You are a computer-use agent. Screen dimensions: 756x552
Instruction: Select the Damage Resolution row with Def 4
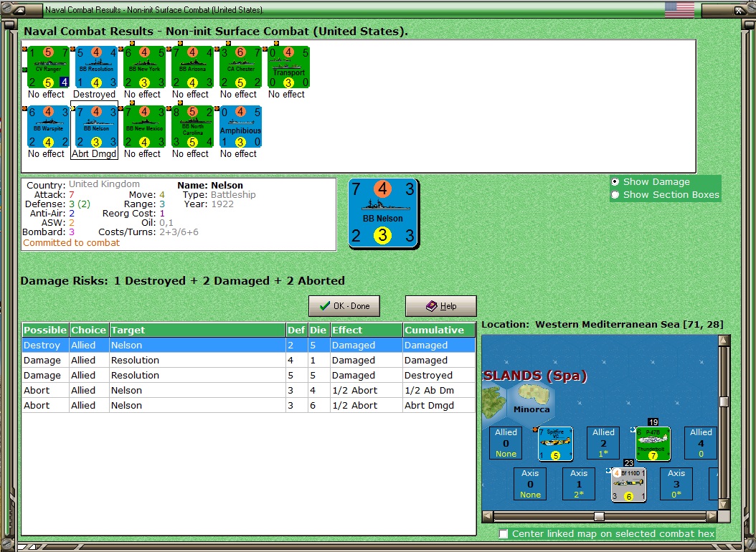click(x=248, y=360)
